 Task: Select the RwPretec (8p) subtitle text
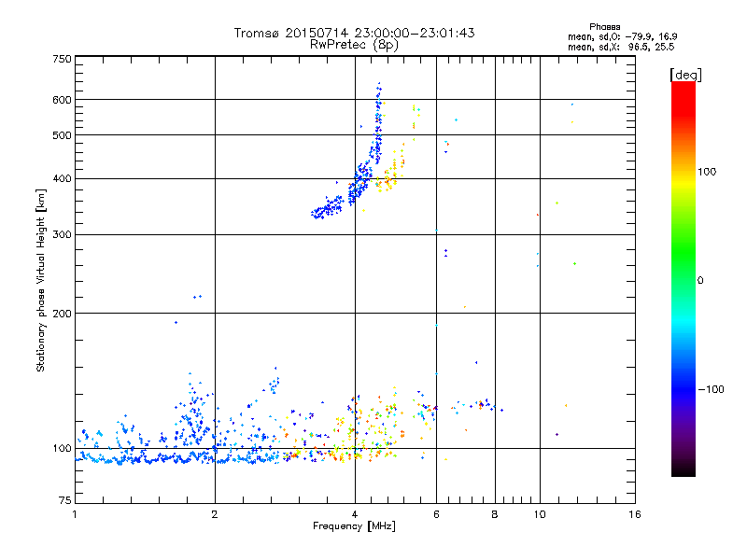(354, 44)
